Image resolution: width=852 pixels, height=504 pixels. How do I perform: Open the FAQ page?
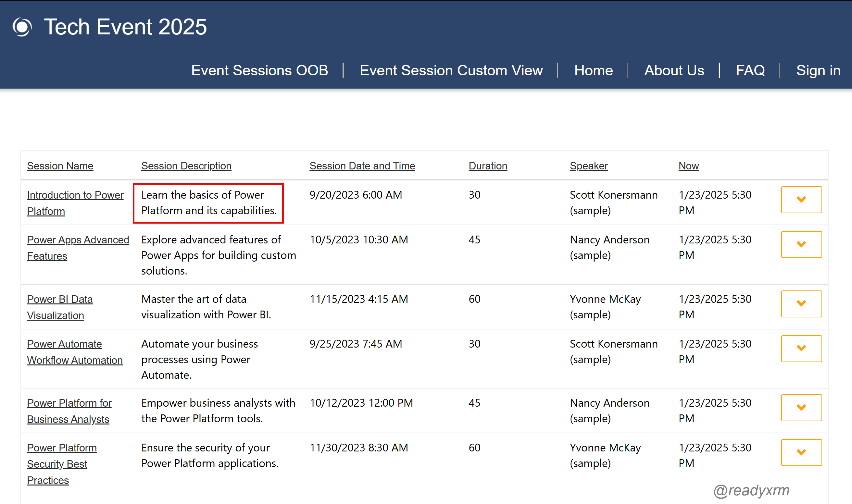(x=750, y=70)
